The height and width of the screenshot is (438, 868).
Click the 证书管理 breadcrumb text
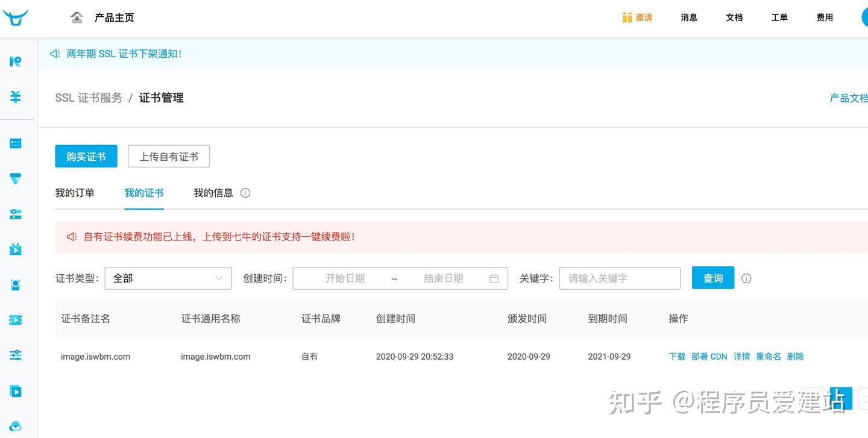161,98
